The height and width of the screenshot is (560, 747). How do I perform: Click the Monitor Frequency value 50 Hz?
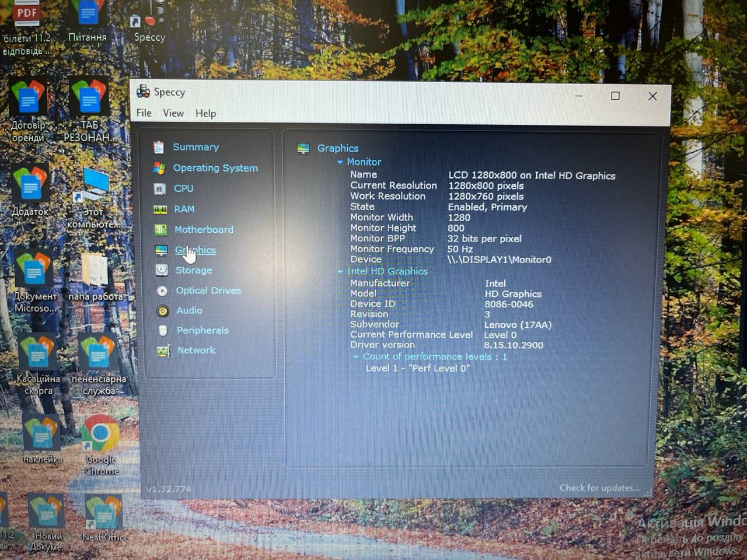[460, 249]
